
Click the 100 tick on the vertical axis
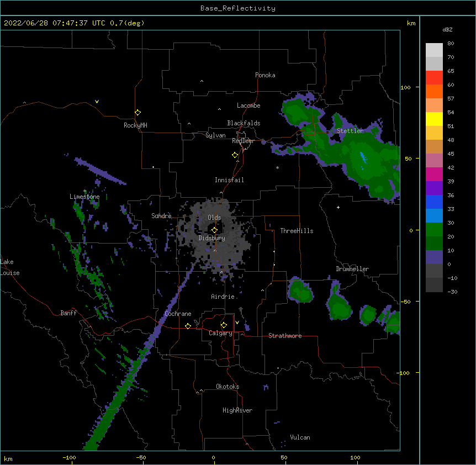click(x=405, y=87)
